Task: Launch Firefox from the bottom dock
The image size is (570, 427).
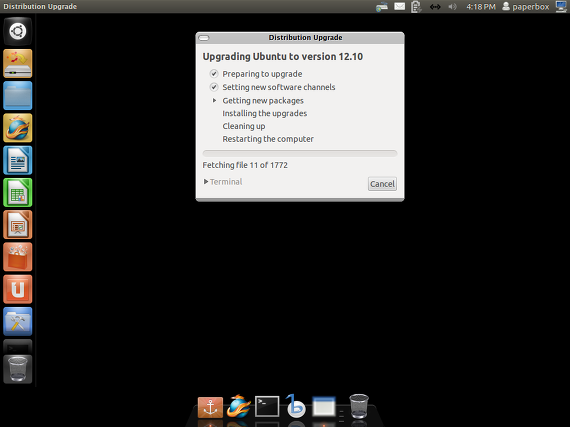Action: coord(238,406)
